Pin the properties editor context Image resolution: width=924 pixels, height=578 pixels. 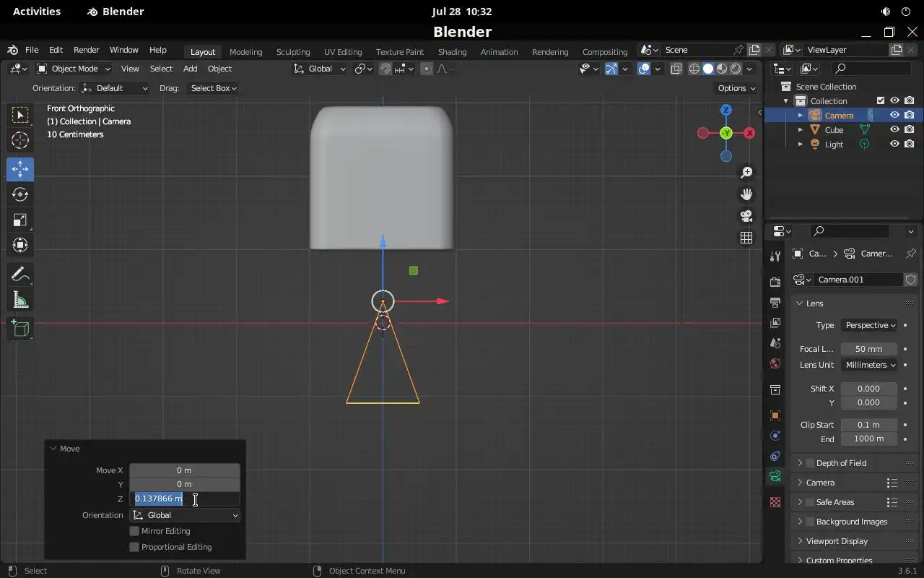click(x=911, y=254)
